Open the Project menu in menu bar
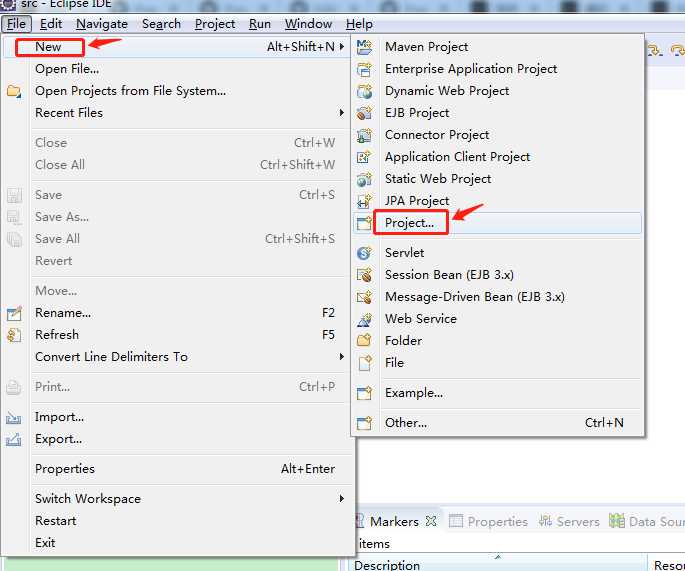 tap(215, 24)
